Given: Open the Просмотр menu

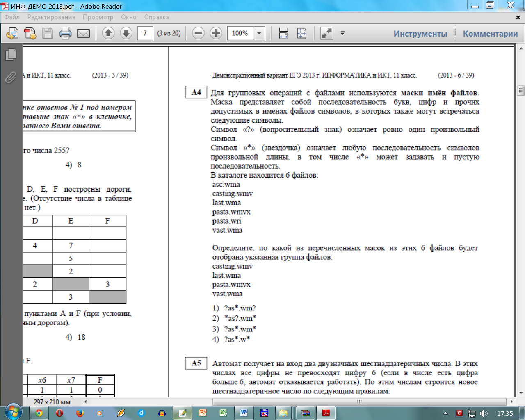Looking at the screenshot, I should (98, 17).
